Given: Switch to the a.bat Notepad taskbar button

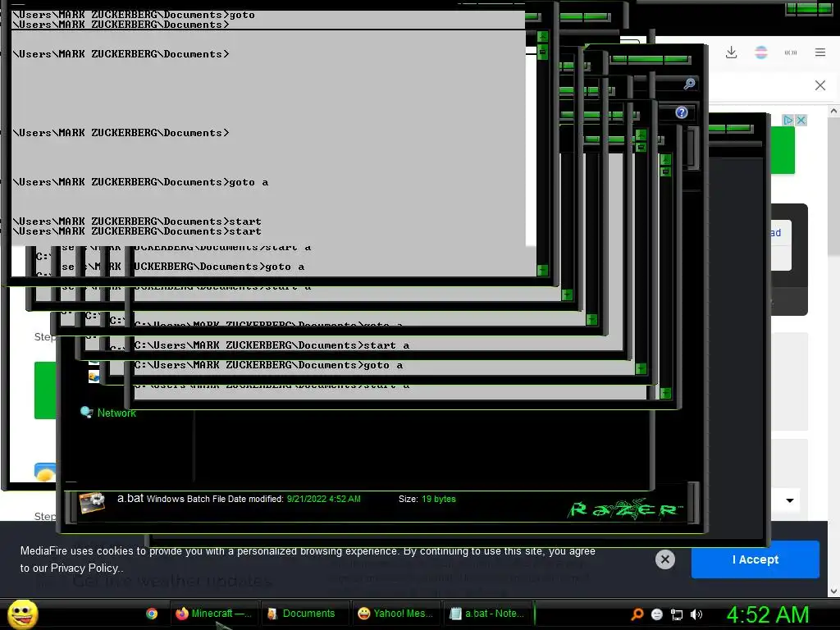Looking at the screenshot, I should [488, 614].
